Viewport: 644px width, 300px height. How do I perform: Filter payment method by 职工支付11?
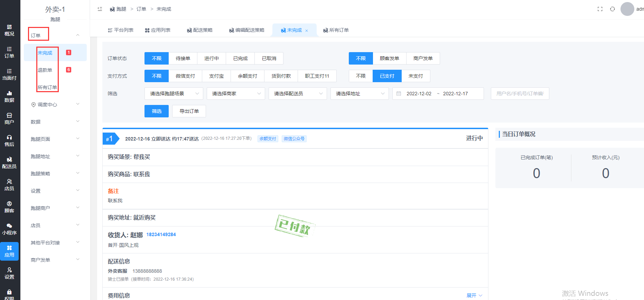coord(317,76)
